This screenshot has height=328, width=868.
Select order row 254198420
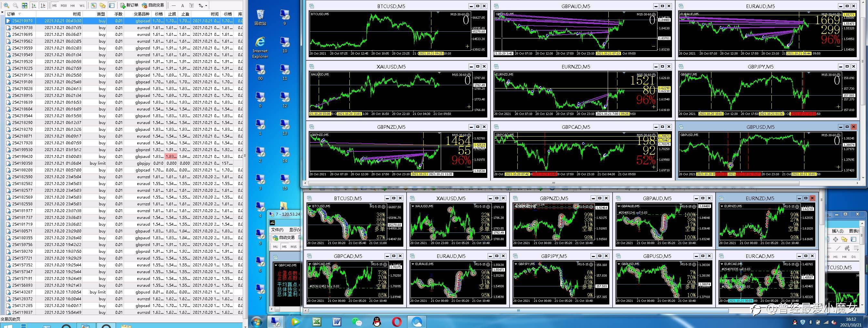(124, 156)
